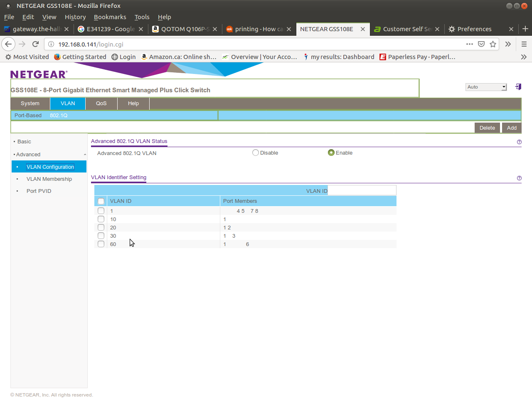
Task: Open Amazon.ca bookmark
Action: coord(179,57)
